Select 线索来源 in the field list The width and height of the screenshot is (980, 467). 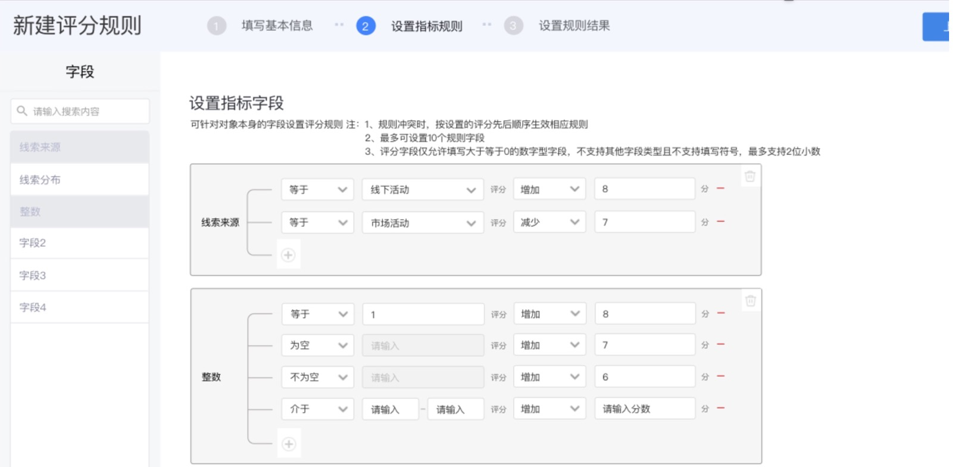(80, 147)
